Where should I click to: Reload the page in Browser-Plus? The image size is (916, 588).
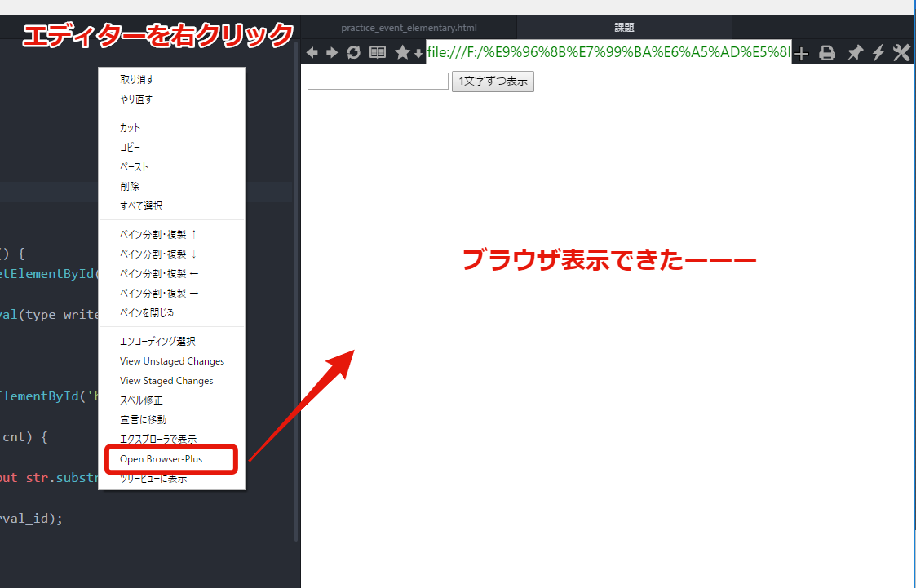(x=353, y=52)
